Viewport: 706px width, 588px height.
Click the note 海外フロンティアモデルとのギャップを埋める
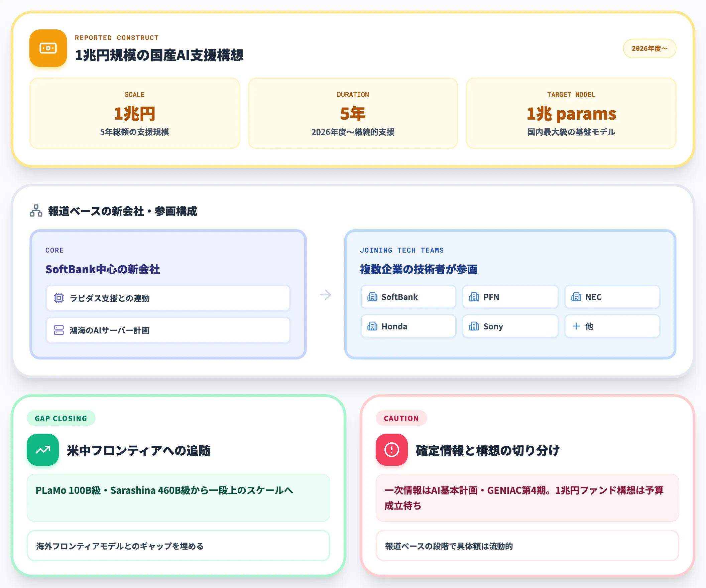179,546
